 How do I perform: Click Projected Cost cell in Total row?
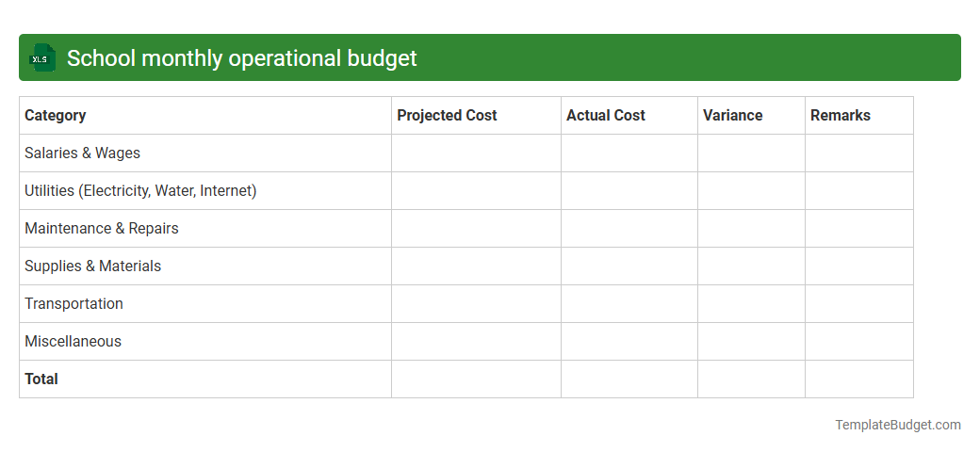click(476, 379)
